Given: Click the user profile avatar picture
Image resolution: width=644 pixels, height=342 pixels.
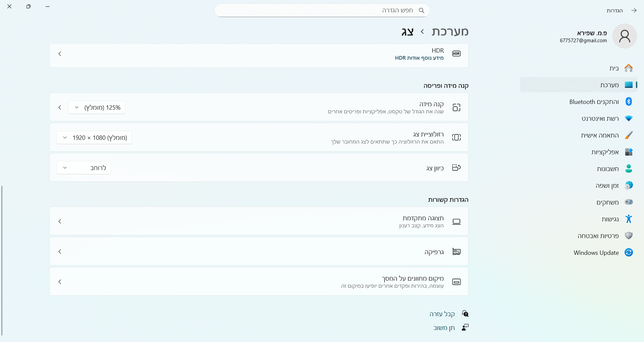Looking at the screenshot, I should [624, 36].
